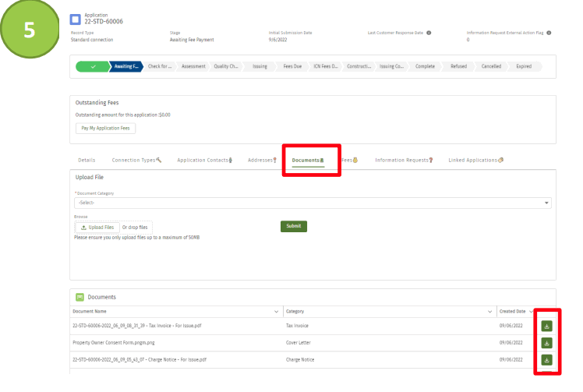Click the initial submission date 9/6/2022

point(277,40)
